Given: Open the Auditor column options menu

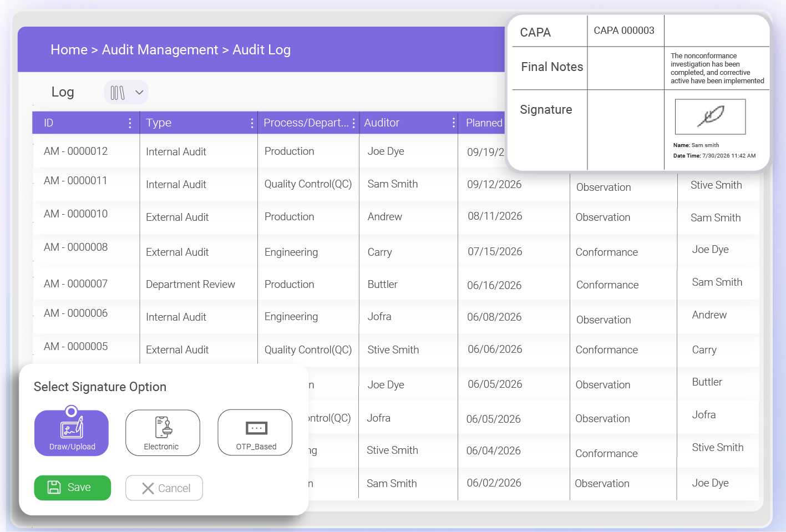Looking at the screenshot, I should tap(454, 123).
